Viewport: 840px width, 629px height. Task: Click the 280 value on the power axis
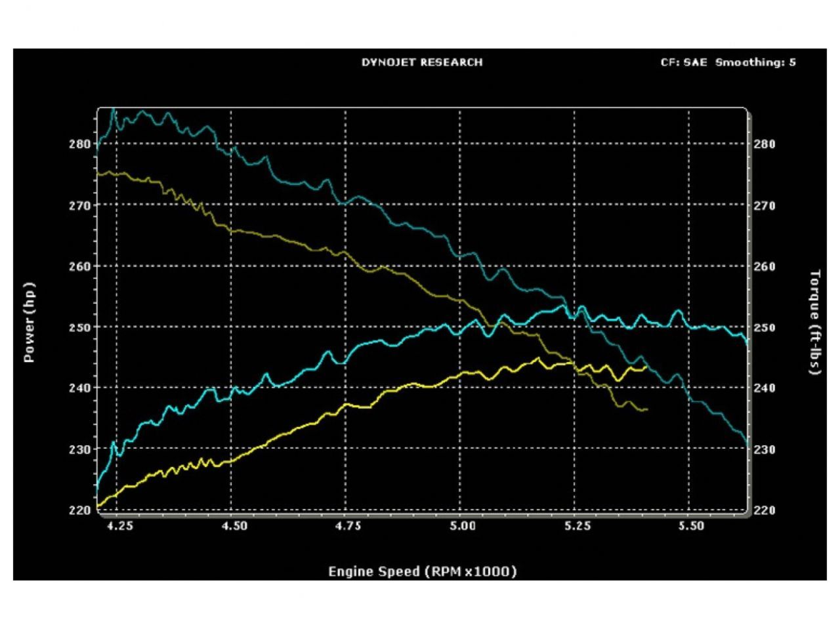[x=79, y=144]
